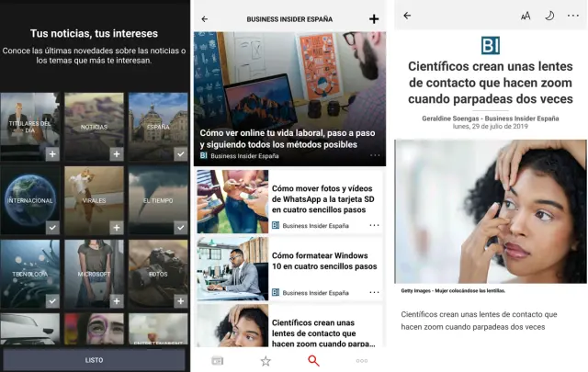
Task: Click the woman with contact lens photo
Action: pos(491,211)
